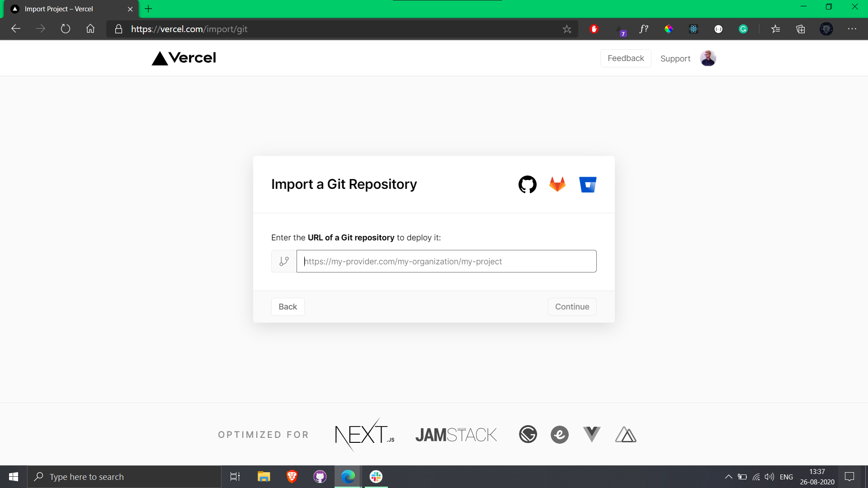
Task: Click the Back button in import card
Action: coord(288,307)
